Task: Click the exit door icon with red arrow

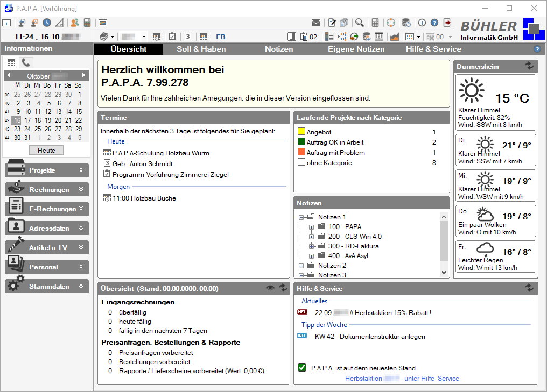Action: tap(447, 23)
